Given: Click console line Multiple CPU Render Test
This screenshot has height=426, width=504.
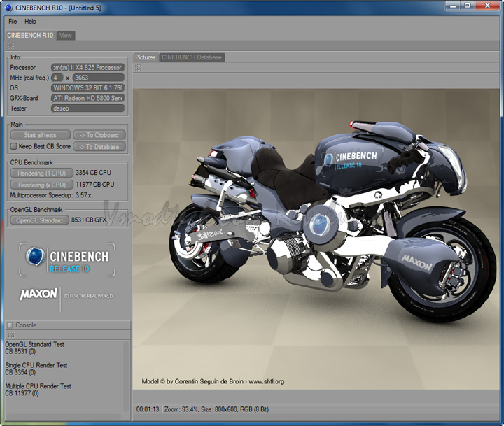Looking at the screenshot, I should pos(38,386).
